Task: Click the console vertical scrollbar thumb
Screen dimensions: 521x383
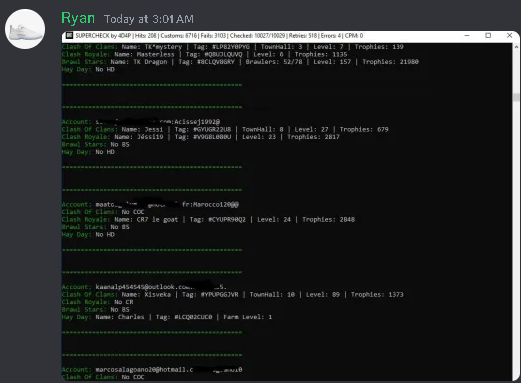Action: [x=516, y=97]
